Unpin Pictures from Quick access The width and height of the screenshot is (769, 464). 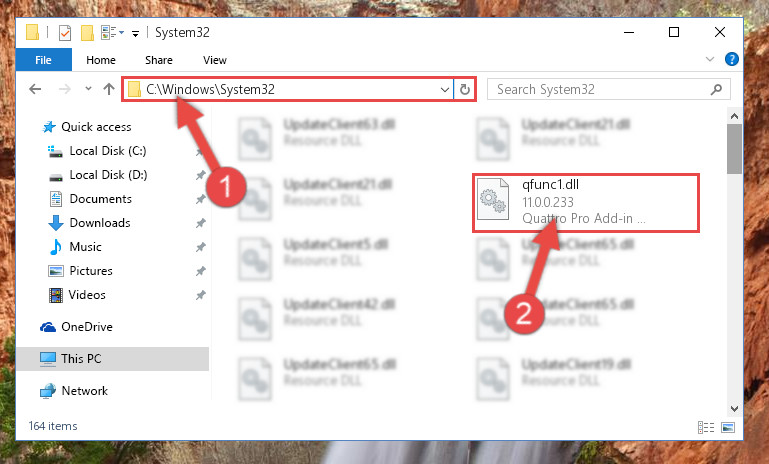200,271
